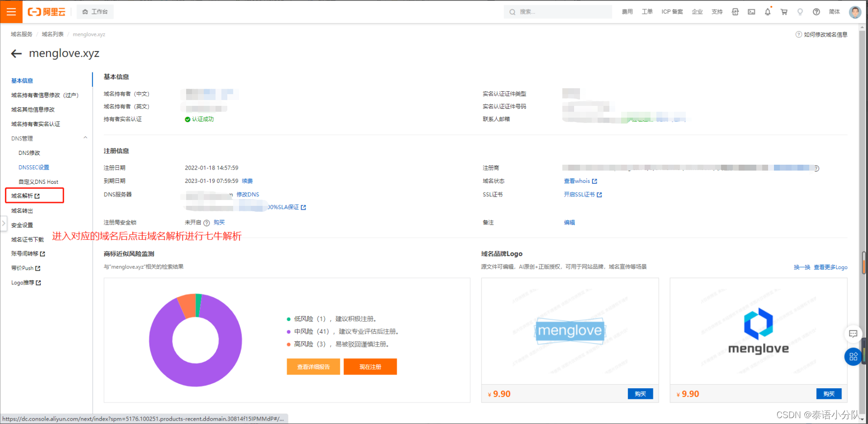Open 开启SSL证书 link
The height and width of the screenshot is (424, 868).
click(583, 195)
